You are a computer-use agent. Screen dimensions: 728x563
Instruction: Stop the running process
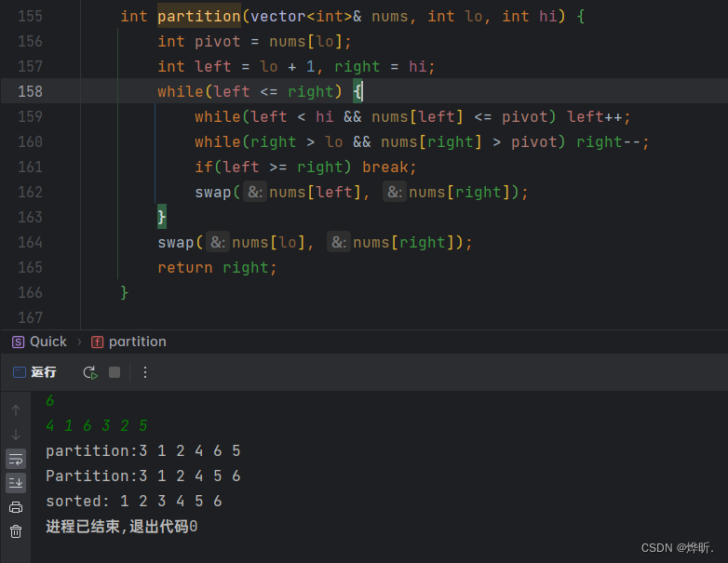pyautogui.click(x=115, y=372)
